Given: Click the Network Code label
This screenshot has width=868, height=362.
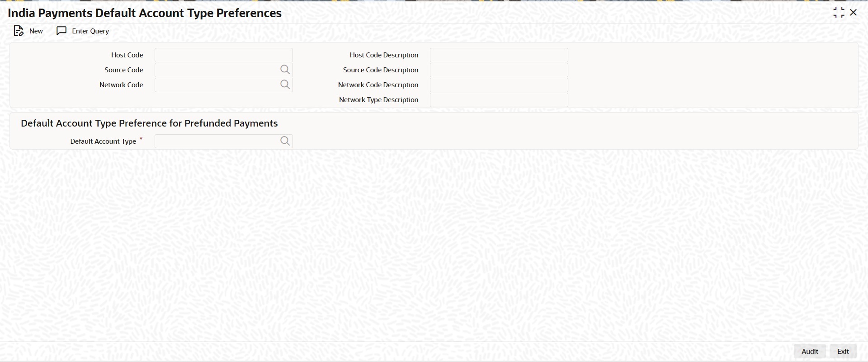Looking at the screenshot, I should (121, 85).
